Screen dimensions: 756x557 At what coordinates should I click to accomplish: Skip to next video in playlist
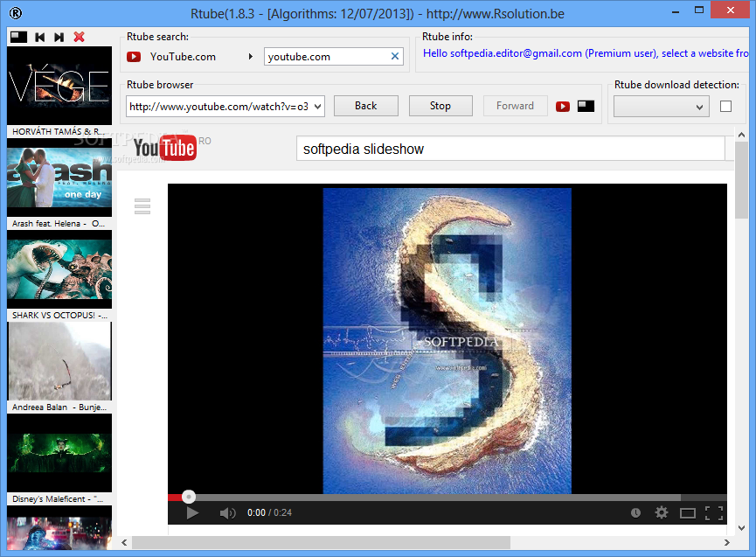(59, 37)
